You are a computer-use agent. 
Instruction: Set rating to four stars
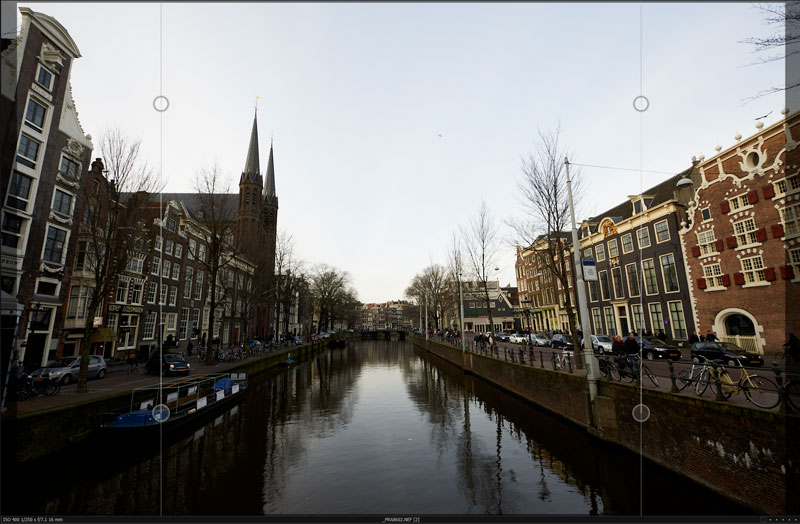coord(789,519)
